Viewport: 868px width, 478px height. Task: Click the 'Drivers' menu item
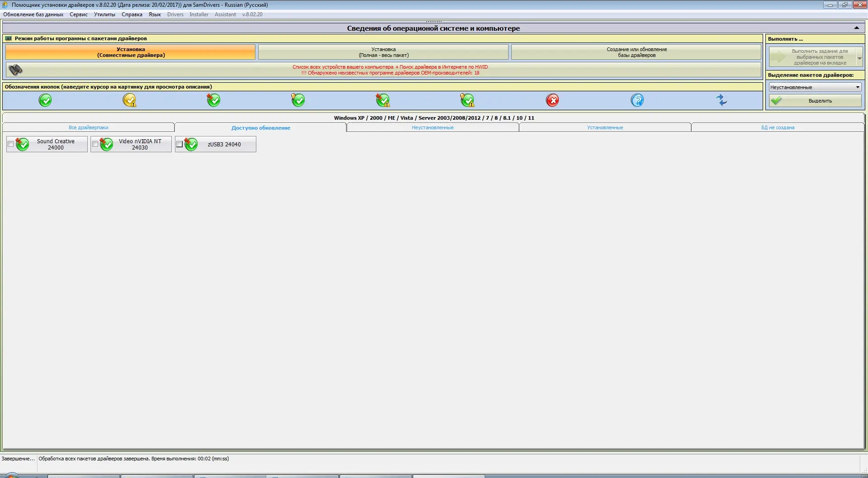point(175,14)
